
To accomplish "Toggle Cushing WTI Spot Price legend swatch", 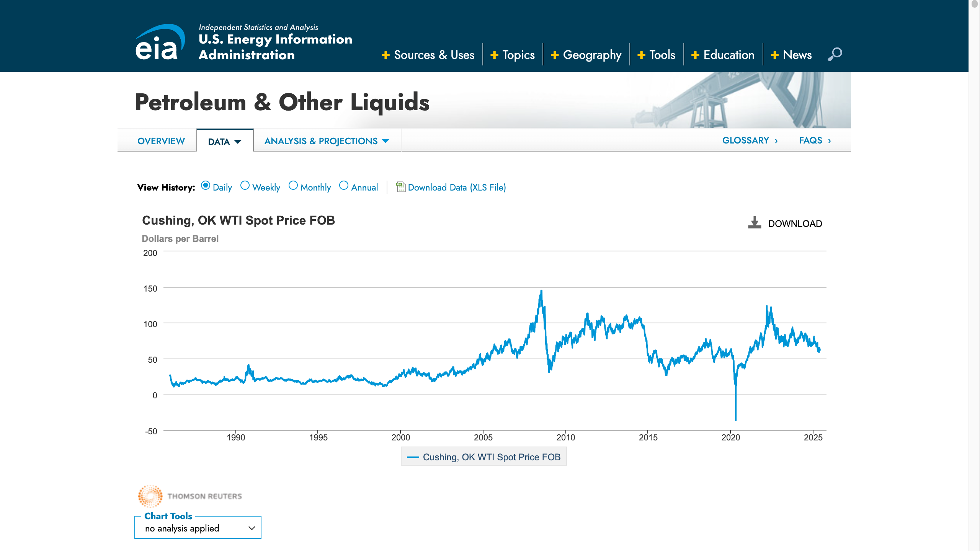I will tap(413, 457).
